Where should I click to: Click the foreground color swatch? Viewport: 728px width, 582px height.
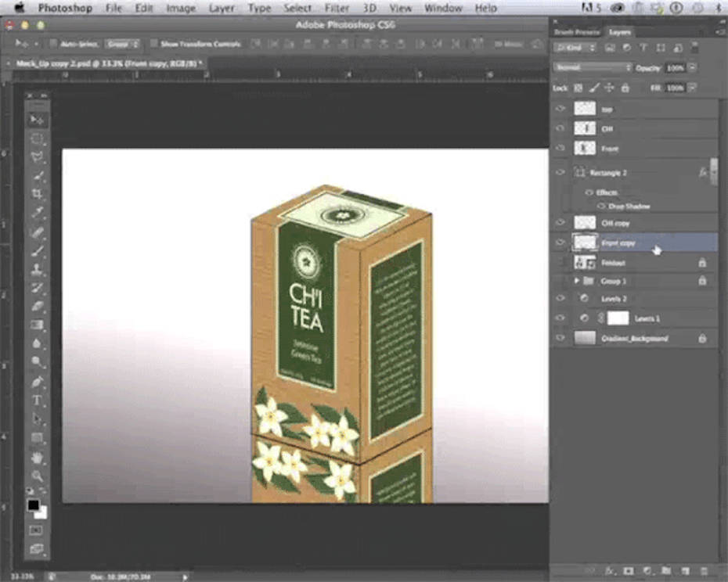(34, 505)
